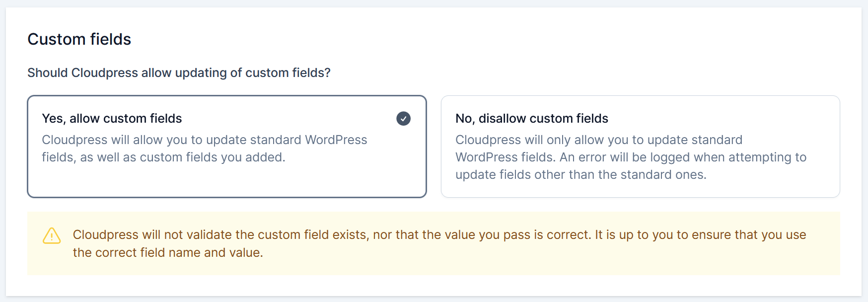Click the line "Cloudpress will allow you to update standard WordPress"
The image size is (868, 302).
coord(204,140)
